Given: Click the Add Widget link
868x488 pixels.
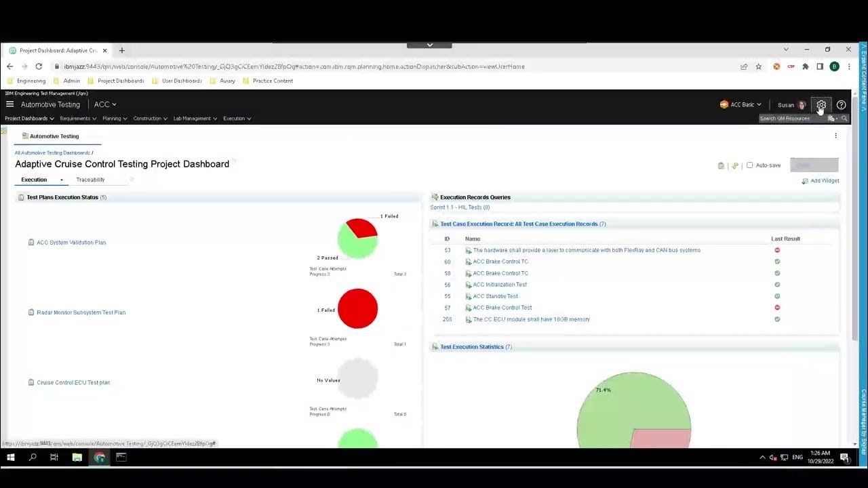Looking at the screenshot, I should 825,181.
